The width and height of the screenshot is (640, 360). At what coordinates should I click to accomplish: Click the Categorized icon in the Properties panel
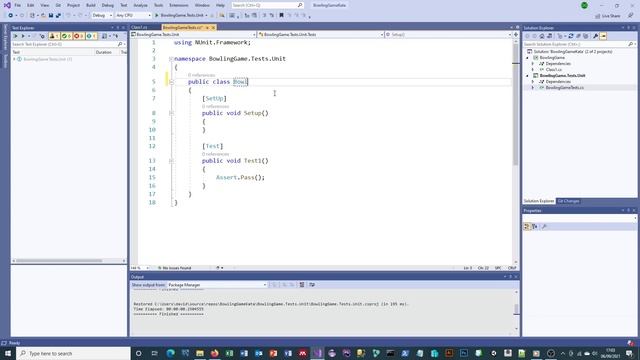[527, 227]
